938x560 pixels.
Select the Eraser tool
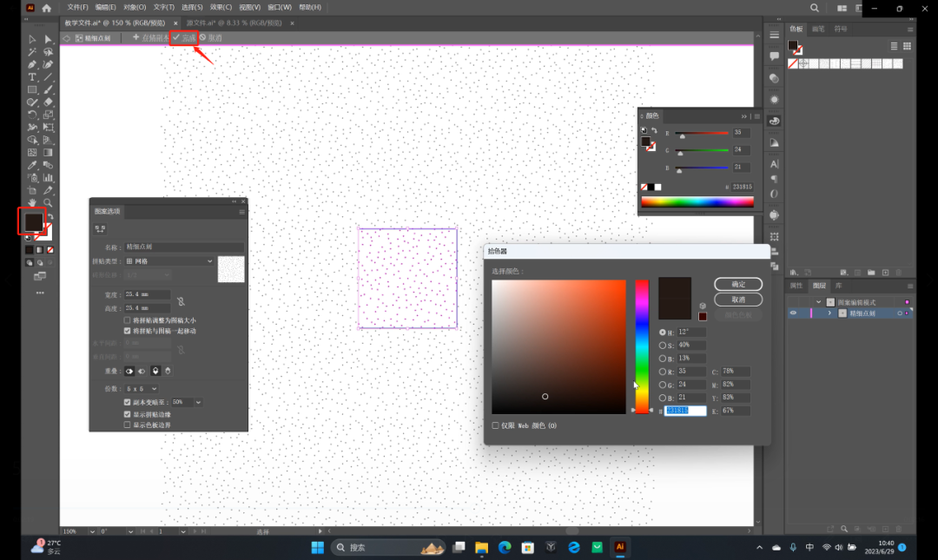pyautogui.click(x=48, y=102)
